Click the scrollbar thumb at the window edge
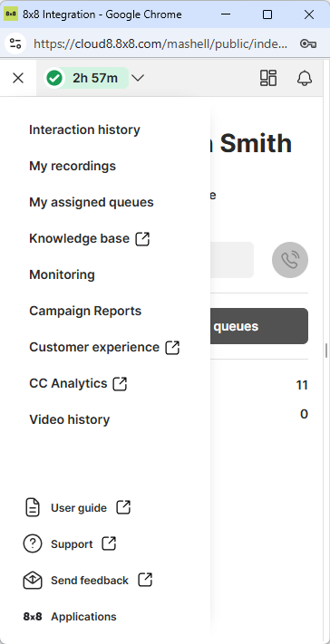The width and height of the screenshot is (330, 644). 326,351
